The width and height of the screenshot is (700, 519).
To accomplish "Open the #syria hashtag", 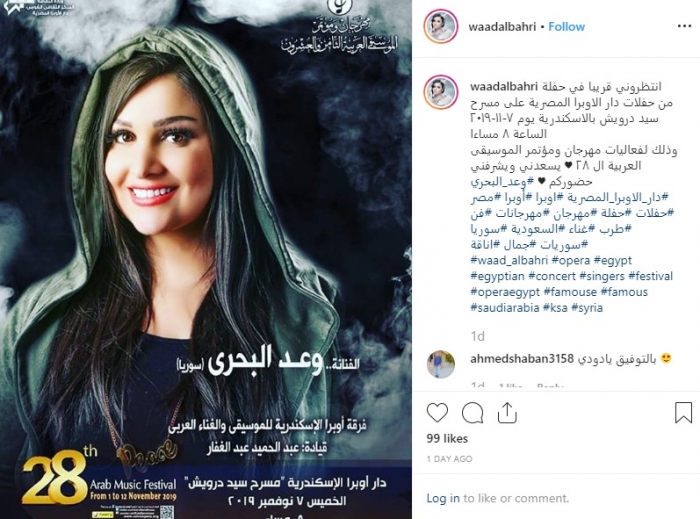I will [587, 308].
